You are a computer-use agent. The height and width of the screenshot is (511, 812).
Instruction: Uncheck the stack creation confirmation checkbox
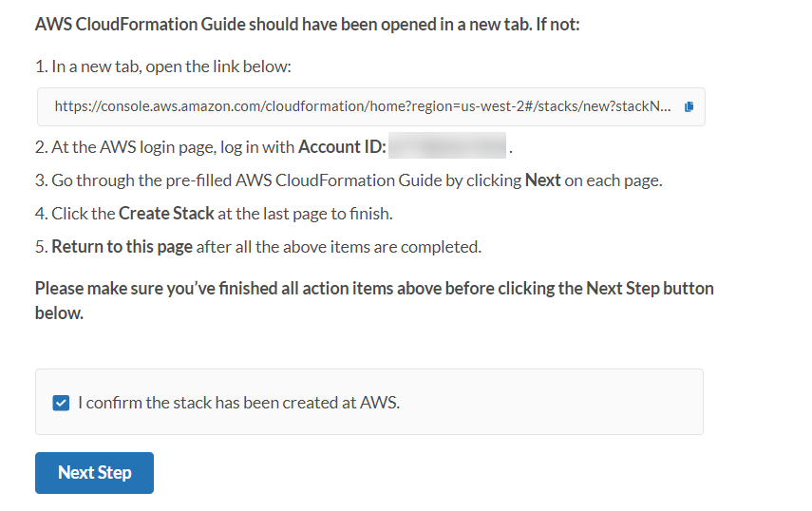click(x=62, y=403)
